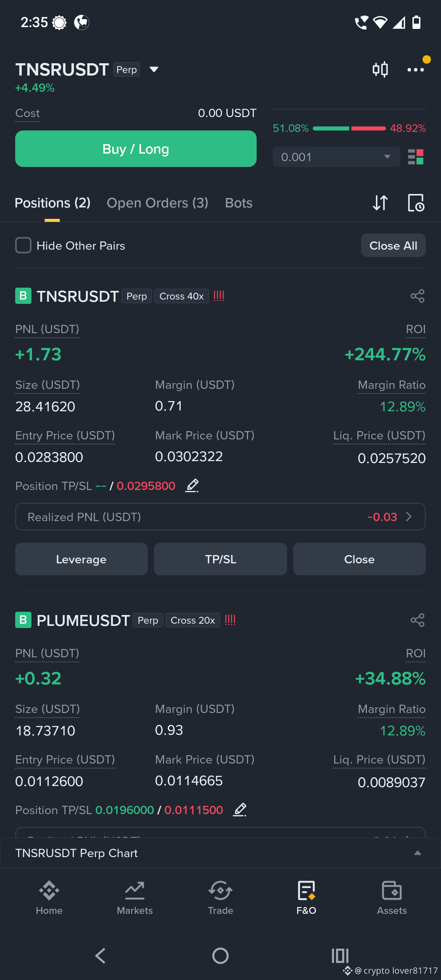Toggle Hide Other Pairs checkbox
The image size is (441, 980).
(23, 245)
